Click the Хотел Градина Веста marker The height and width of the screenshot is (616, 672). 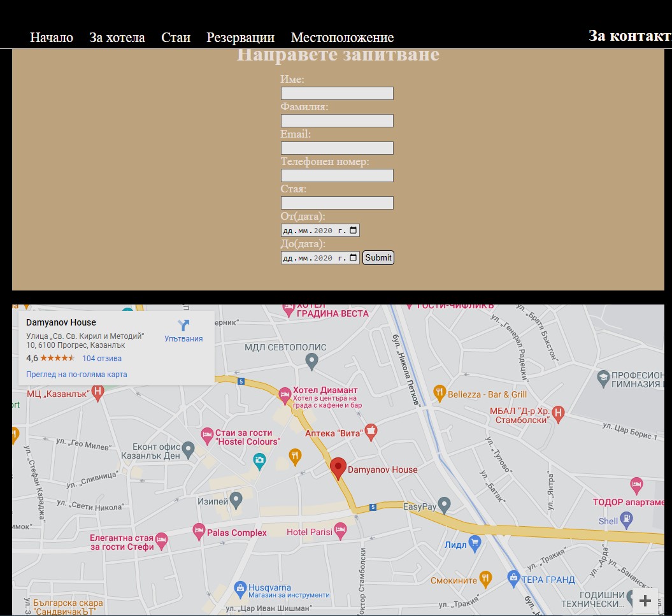[x=289, y=310]
